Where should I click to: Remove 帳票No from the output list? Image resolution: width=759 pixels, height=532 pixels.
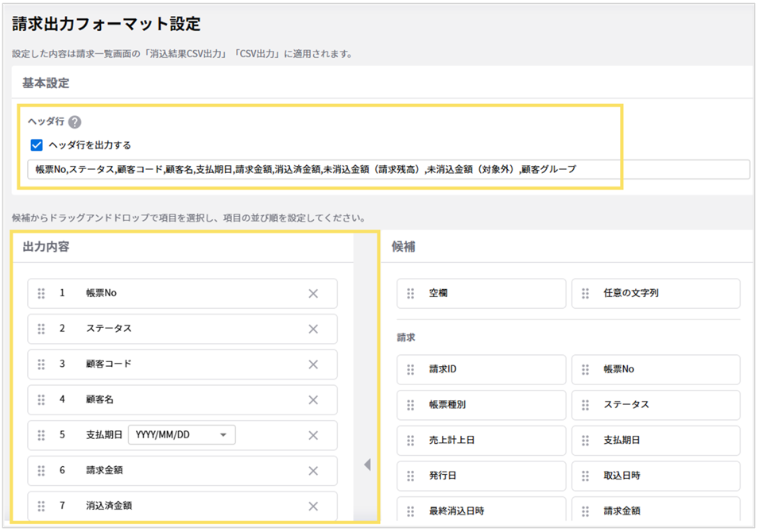coord(313,294)
